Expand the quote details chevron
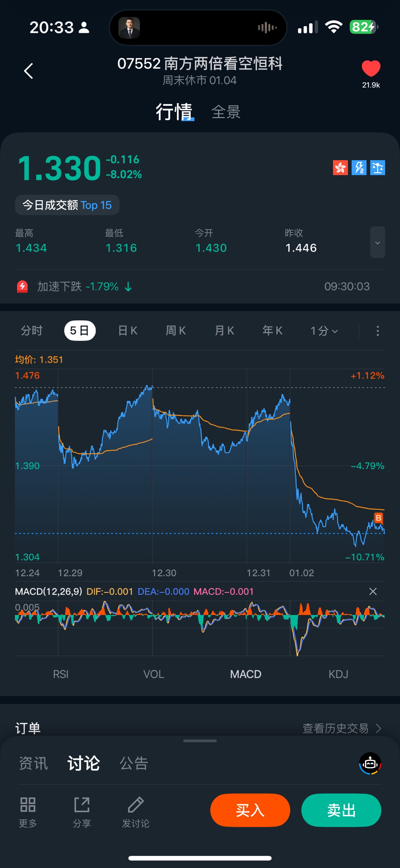The width and height of the screenshot is (400, 868). point(377,242)
